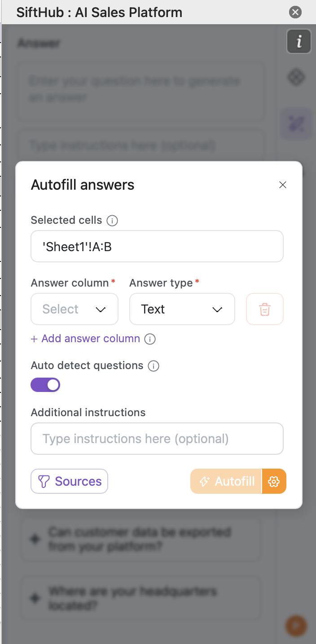The image size is (316, 644).
Task: Turn off Auto detect questions toggle
Action: tap(45, 385)
